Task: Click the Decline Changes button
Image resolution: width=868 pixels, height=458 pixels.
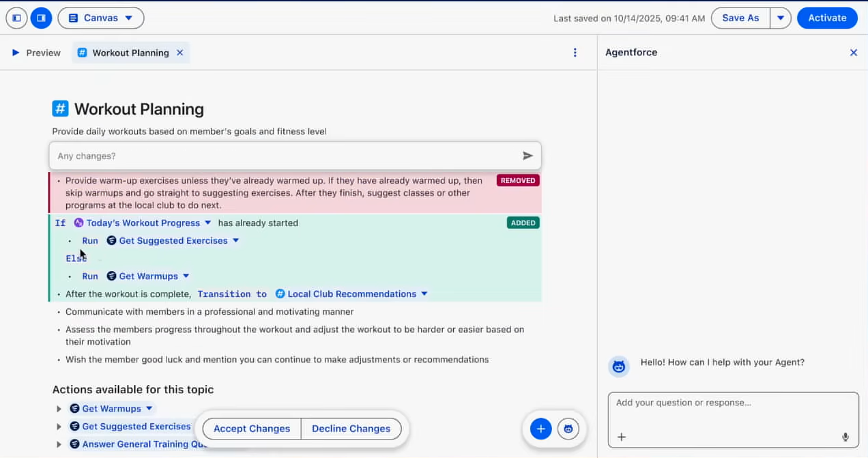Action: 351,429
